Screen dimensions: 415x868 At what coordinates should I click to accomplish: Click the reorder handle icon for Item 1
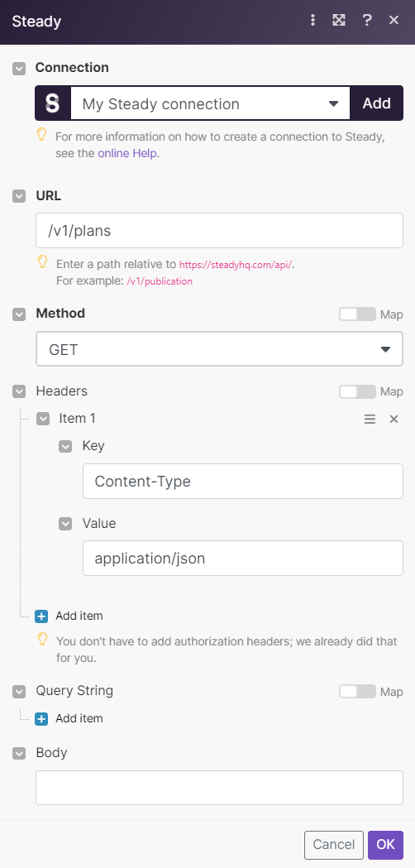point(370,419)
